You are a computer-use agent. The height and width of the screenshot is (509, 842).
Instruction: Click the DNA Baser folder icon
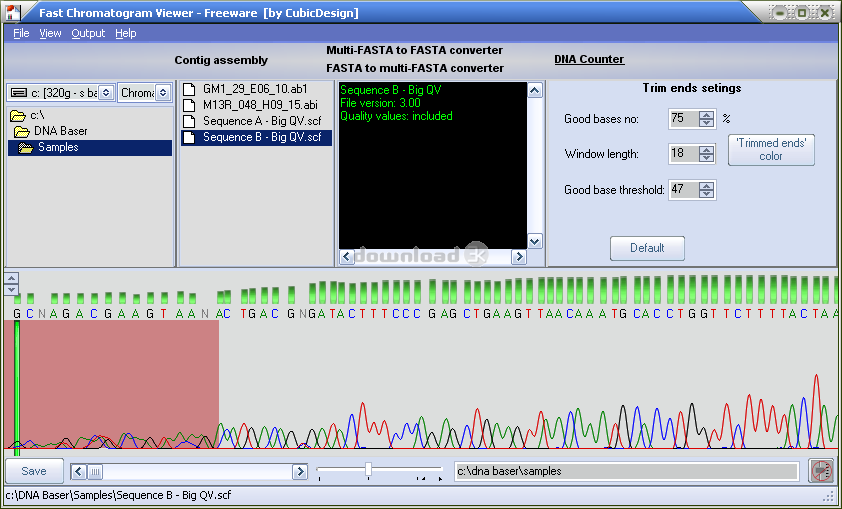(21, 131)
